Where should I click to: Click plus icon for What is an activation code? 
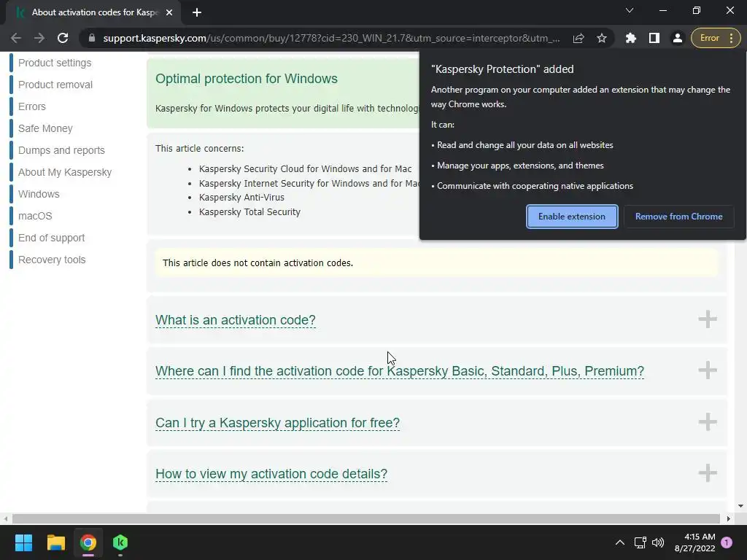pyautogui.click(x=708, y=319)
